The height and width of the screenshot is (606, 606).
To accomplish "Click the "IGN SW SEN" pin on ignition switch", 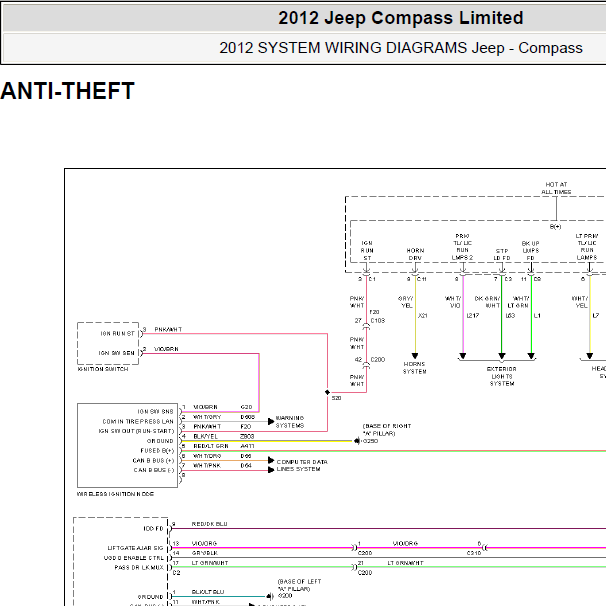I will (116, 353).
